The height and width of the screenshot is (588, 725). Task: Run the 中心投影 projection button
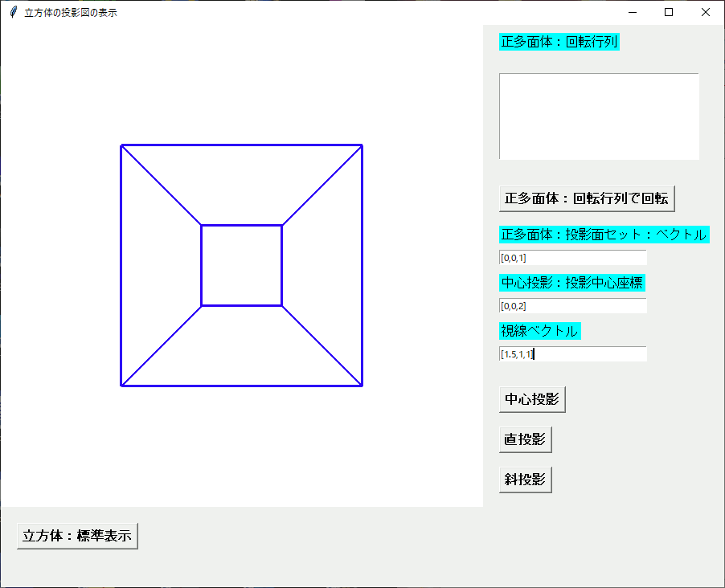point(532,399)
